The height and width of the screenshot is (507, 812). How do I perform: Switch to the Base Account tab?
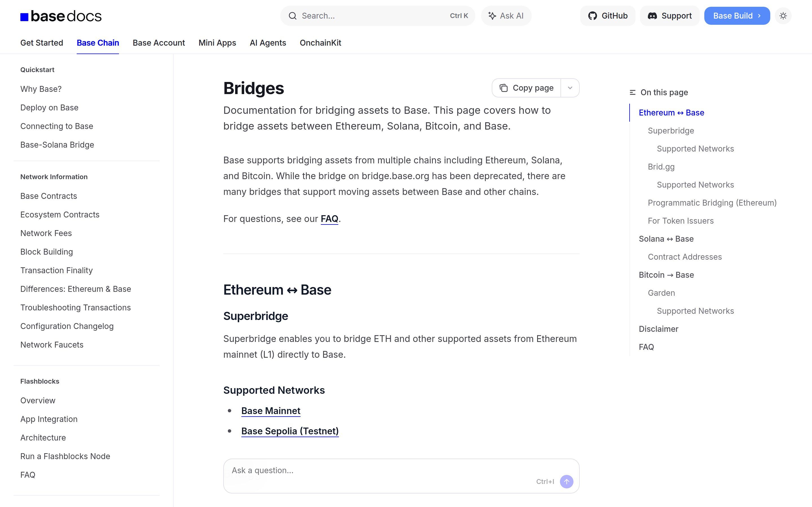point(159,43)
